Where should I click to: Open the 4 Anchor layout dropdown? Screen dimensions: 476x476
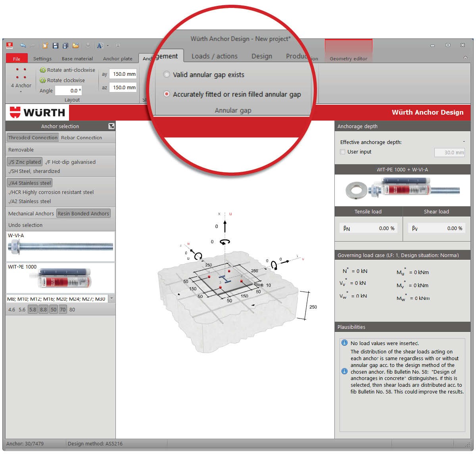(x=21, y=81)
